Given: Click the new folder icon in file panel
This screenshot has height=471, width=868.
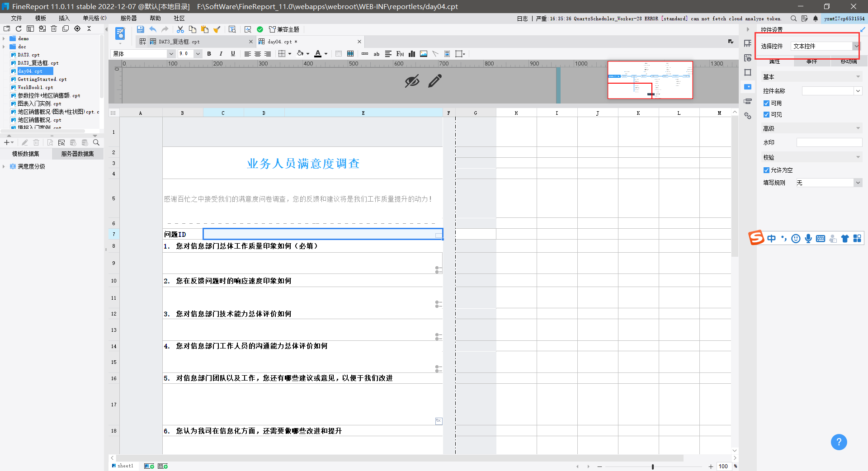Looking at the screenshot, I should pyautogui.click(x=7, y=28).
